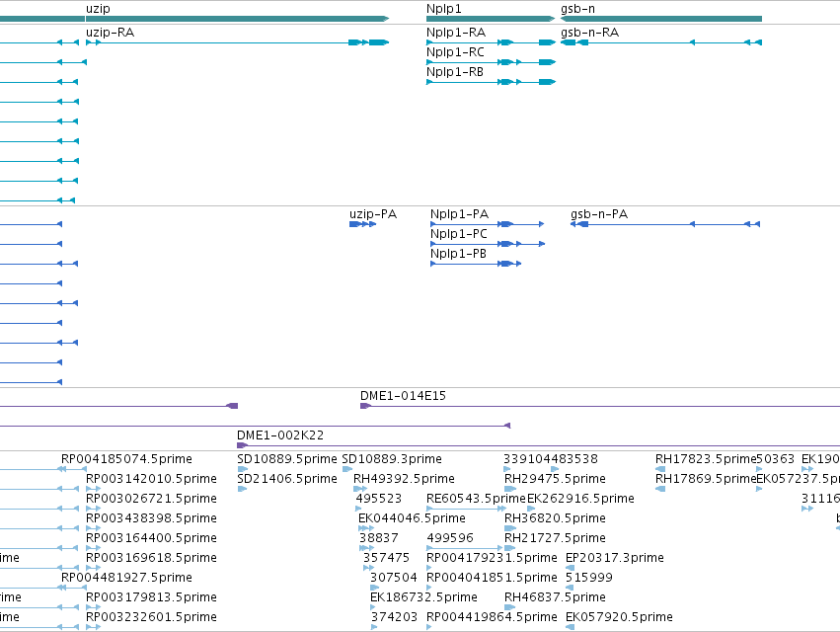Image resolution: width=840 pixels, height=632 pixels.
Task: Click the SD10889.3prime EST label
Action: (392, 459)
